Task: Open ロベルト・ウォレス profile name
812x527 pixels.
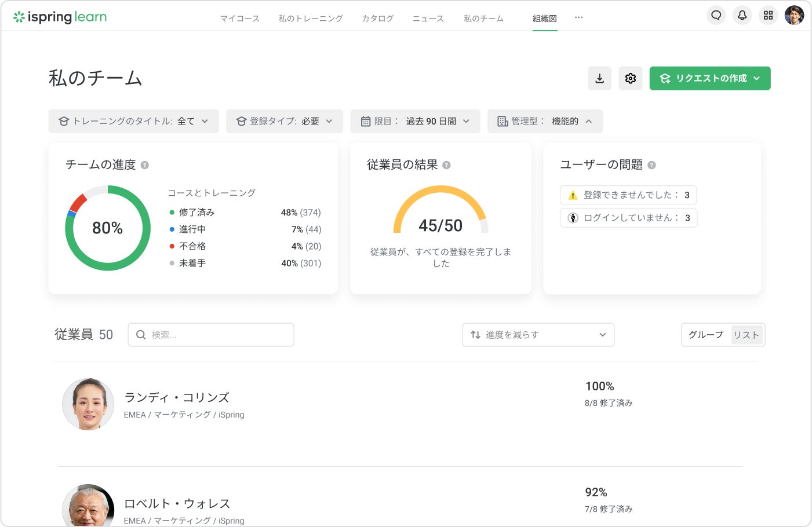Action: pyautogui.click(x=177, y=503)
